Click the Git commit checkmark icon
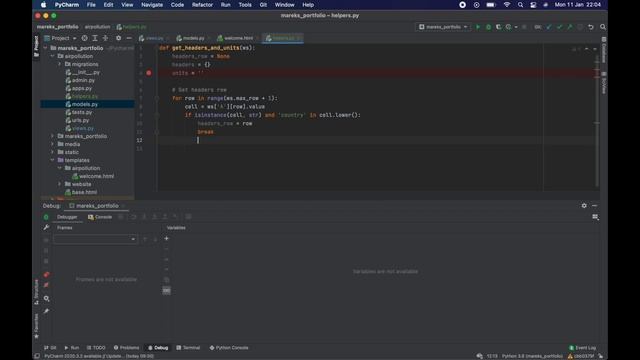Screen dimensions: 640x360 [560, 27]
